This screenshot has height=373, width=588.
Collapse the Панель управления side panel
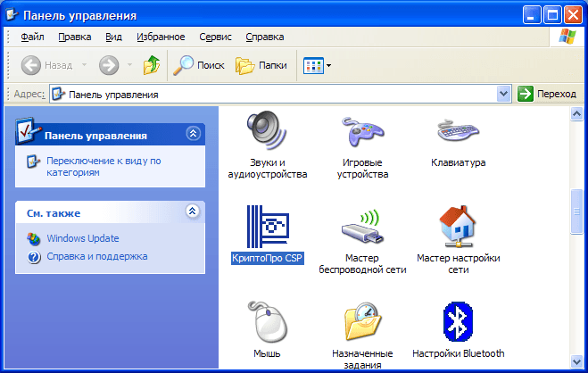[193, 134]
